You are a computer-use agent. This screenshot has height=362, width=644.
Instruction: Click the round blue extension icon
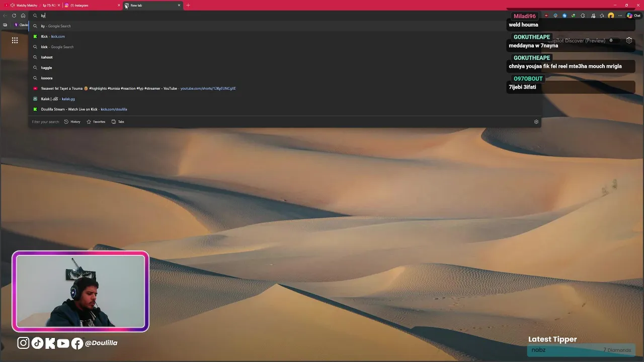coord(565,16)
